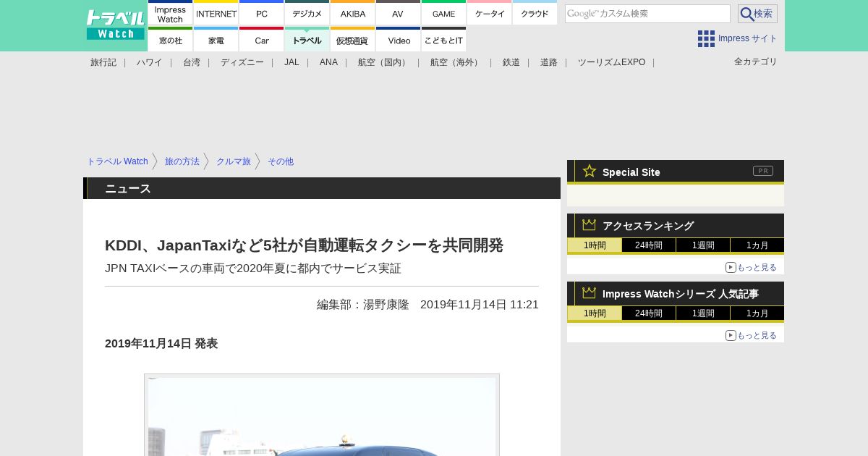868x456 pixels.
Task: Open the Video site tab
Action: click(399, 40)
